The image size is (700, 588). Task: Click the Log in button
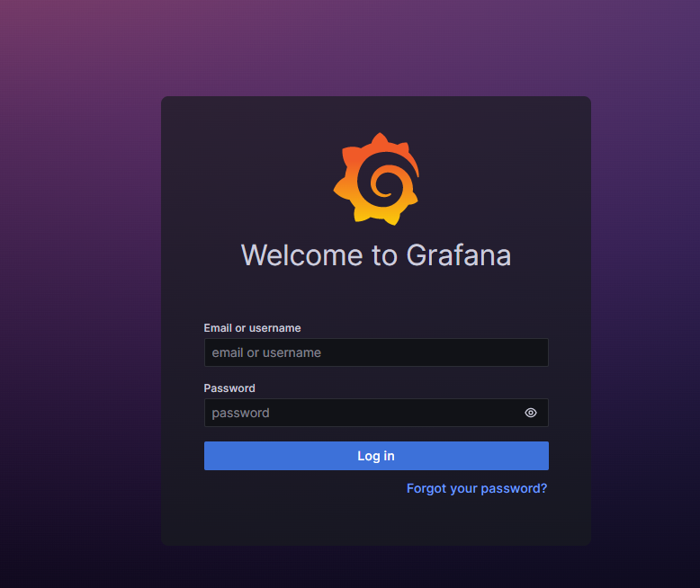(376, 456)
